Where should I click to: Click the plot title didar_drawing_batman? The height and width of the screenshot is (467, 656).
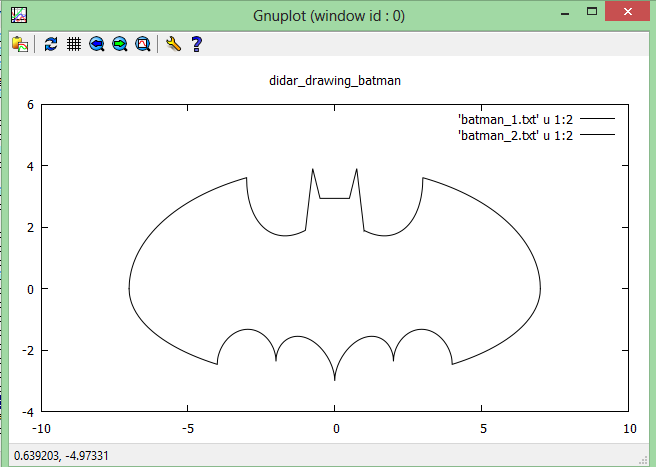click(x=335, y=80)
